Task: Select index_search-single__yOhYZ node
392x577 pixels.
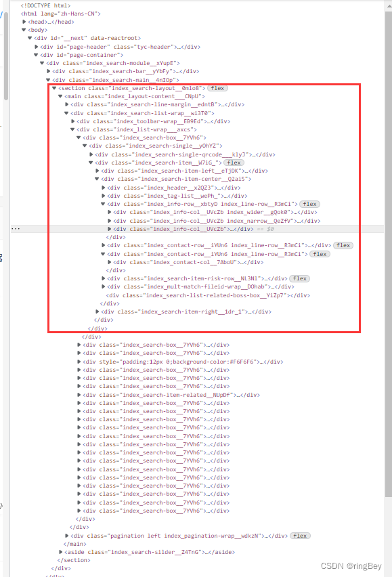Action: pyautogui.click(x=156, y=146)
